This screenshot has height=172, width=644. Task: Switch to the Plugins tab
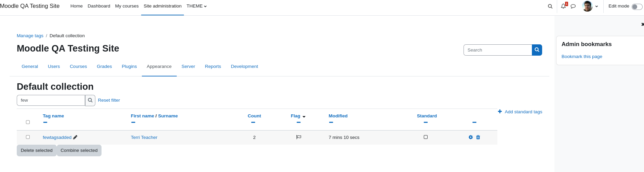[129, 67]
